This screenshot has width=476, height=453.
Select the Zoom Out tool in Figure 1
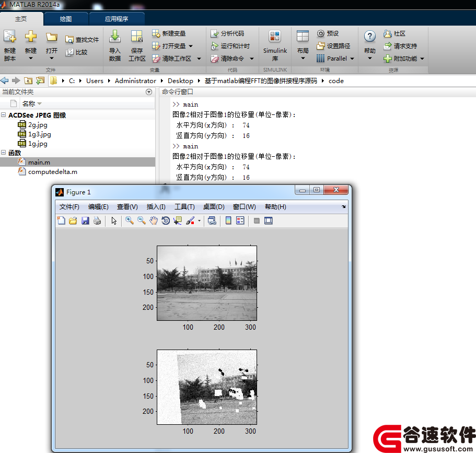[x=142, y=220]
